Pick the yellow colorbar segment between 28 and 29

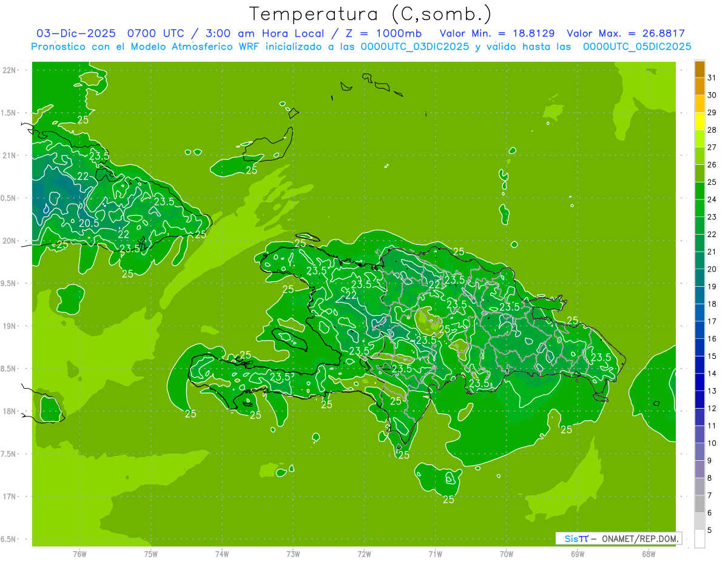point(699,121)
